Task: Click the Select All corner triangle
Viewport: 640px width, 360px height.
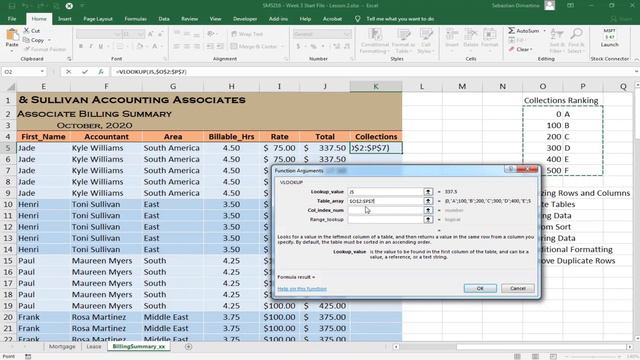Action: coord(11,87)
